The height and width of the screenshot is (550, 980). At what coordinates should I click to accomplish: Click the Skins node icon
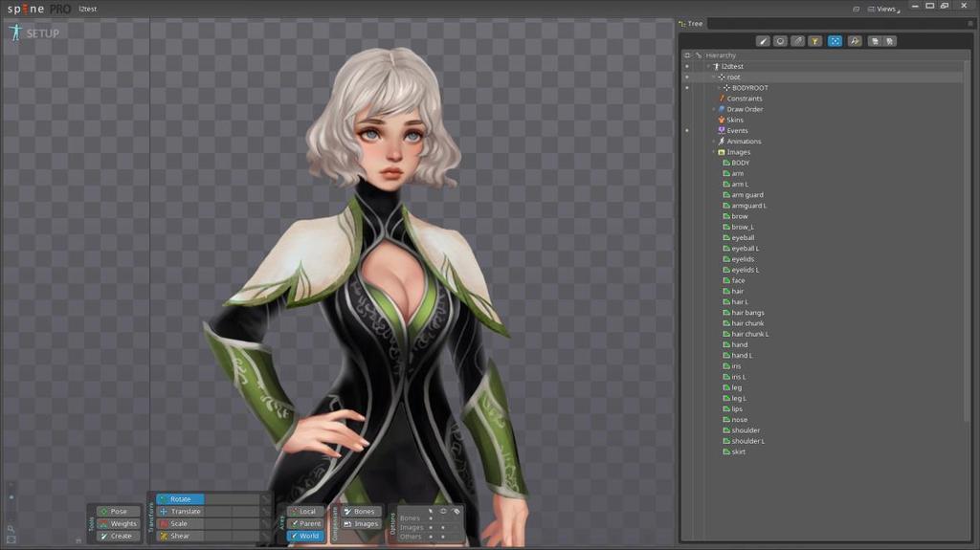(722, 120)
